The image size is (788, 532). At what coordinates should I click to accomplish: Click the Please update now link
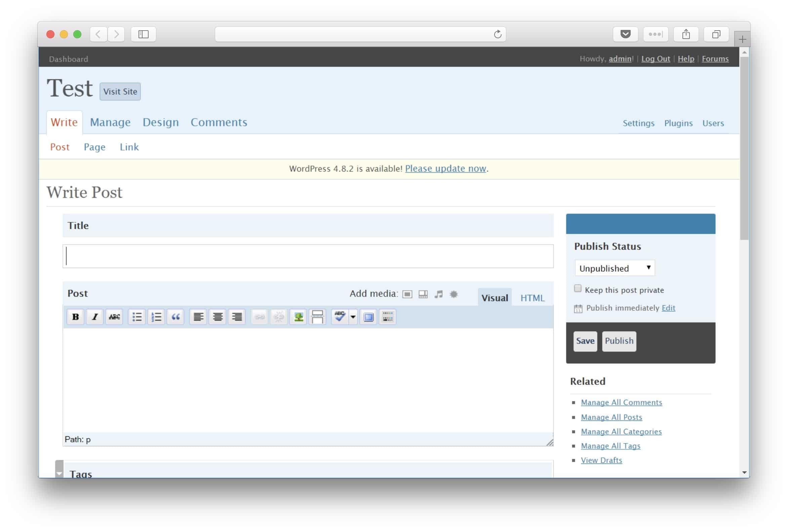pyautogui.click(x=445, y=169)
